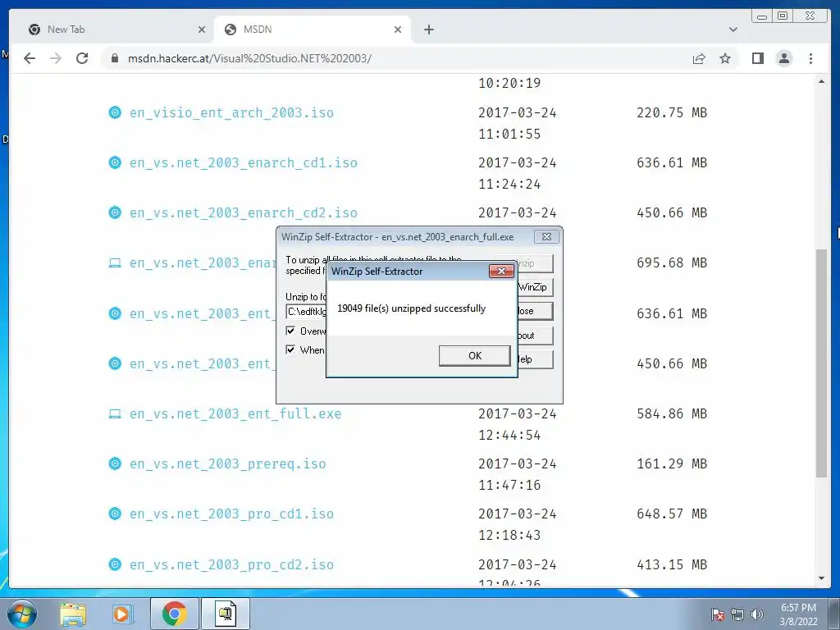This screenshot has height=630, width=840.
Task: Open en_vs.net_2003_enarch_cd1.iso link
Action: pos(243,163)
